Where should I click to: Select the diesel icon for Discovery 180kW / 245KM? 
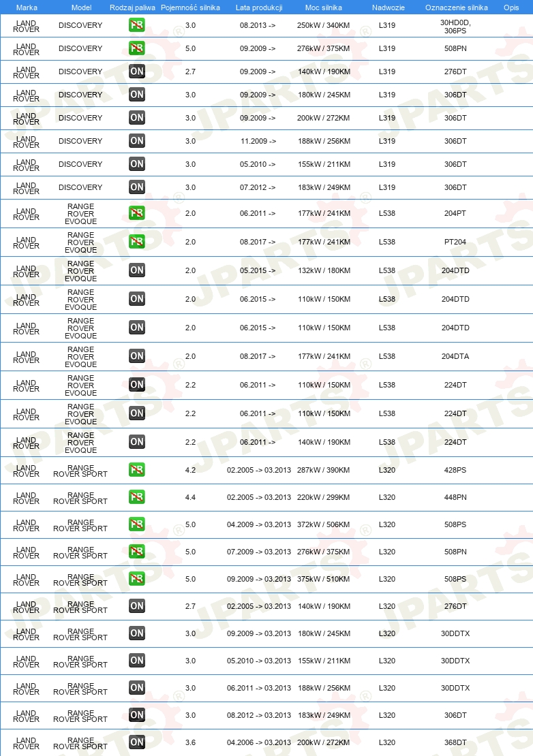[x=137, y=95]
